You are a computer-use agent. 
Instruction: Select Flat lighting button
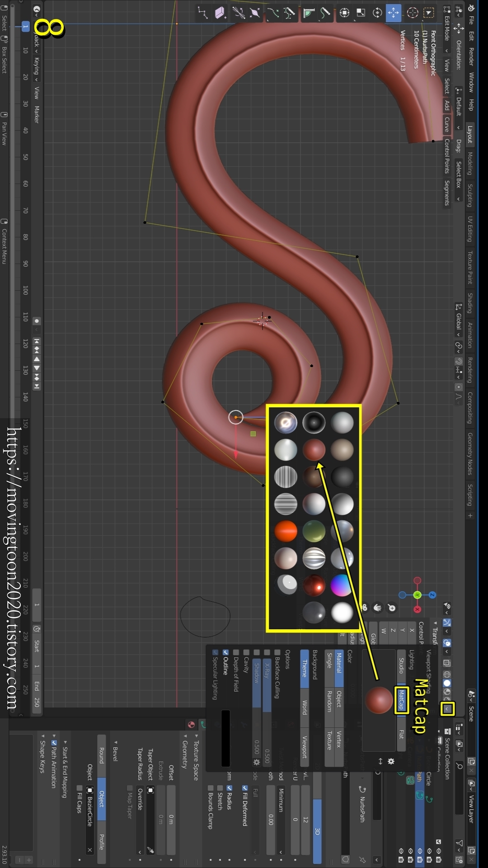point(402,734)
